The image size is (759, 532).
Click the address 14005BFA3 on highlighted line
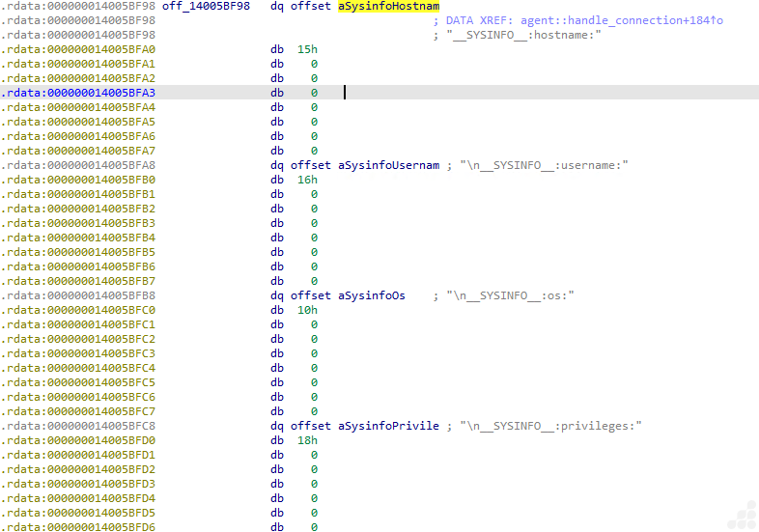tap(78, 93)
